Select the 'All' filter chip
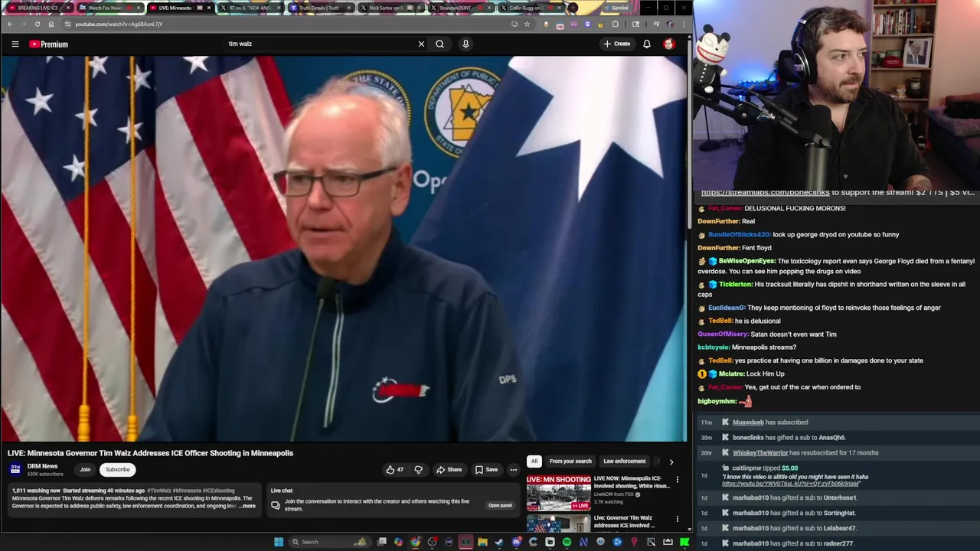 click(x=534, y=461)
